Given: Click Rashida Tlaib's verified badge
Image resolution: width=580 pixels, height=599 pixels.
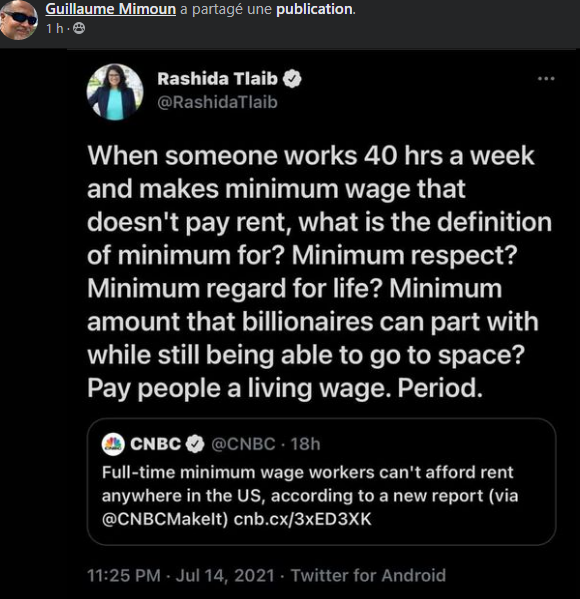Looking at the screenshot, I should coord(292,79).
